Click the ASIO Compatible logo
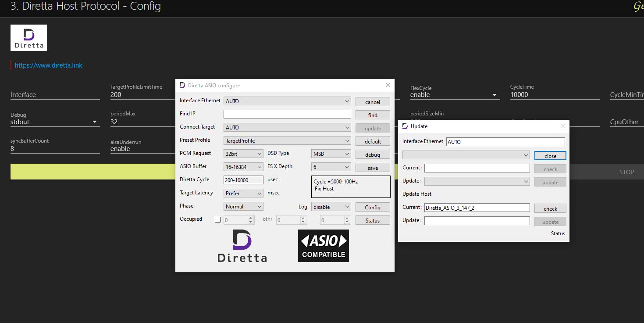 (x=324, y=246)
